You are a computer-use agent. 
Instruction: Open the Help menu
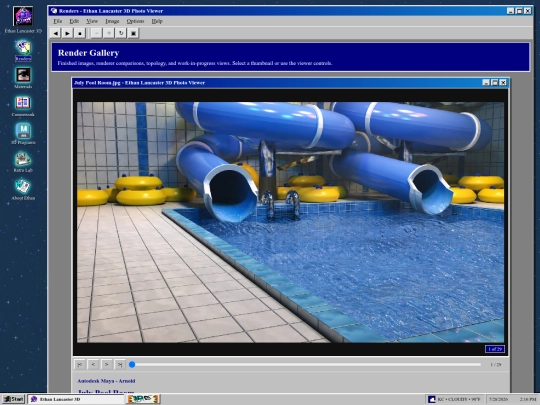pyautogui.click(x=157, y=21)
